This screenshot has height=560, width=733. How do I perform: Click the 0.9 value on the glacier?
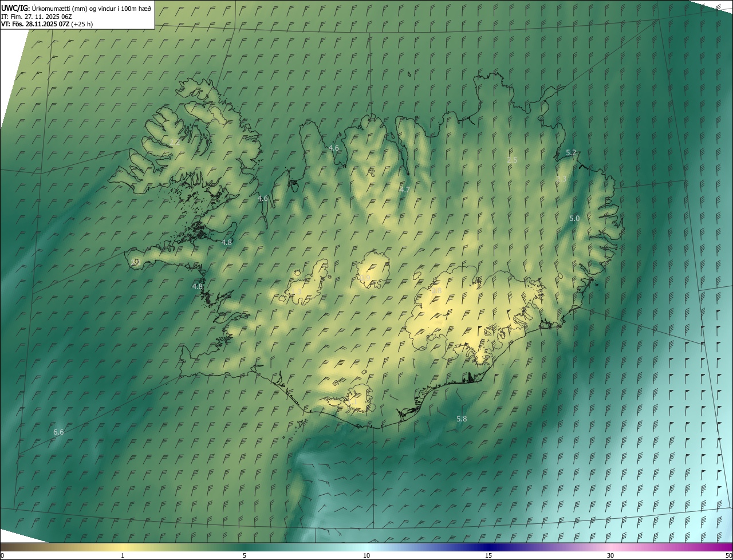pos(365,278)
